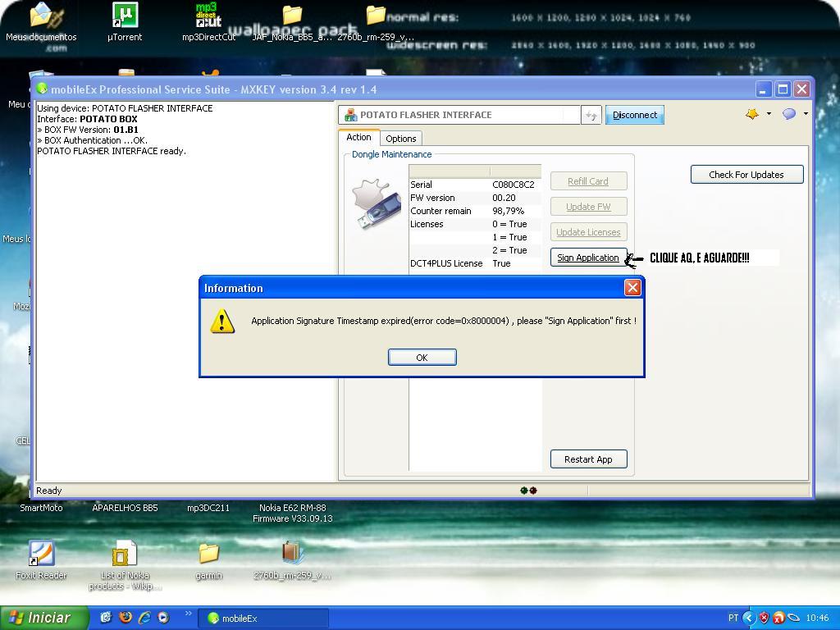
Task: Click the Sign Application button
Action: click(x=588, y=258)
